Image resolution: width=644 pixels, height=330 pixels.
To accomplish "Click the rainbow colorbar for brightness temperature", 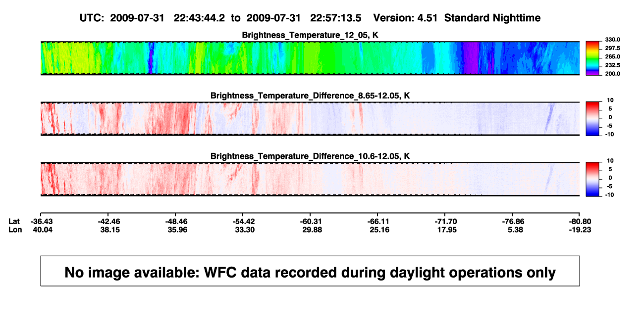I will point(593,58).
